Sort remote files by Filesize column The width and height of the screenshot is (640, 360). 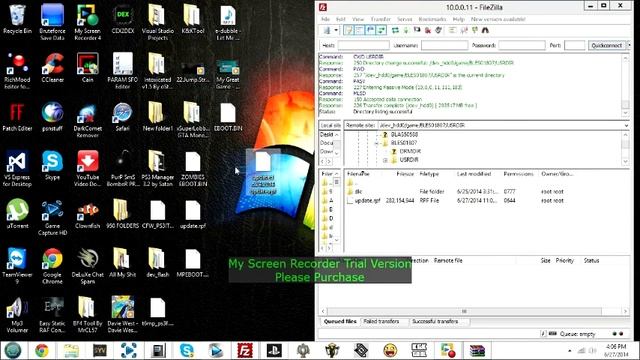[x=405, y=174]
